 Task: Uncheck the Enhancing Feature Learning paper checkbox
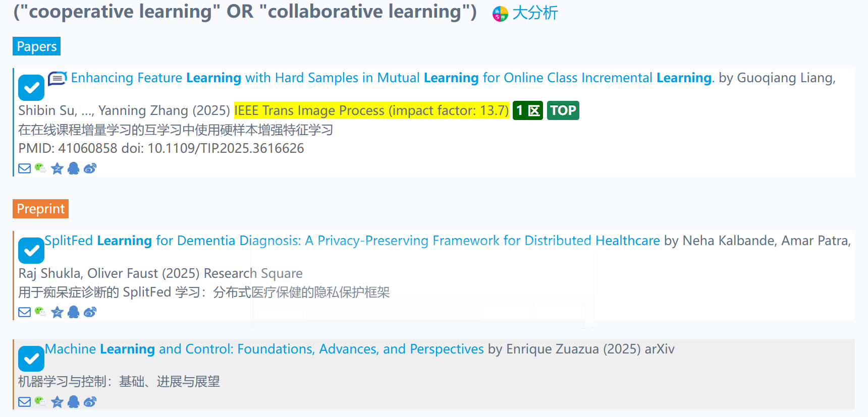click(31, 88)
